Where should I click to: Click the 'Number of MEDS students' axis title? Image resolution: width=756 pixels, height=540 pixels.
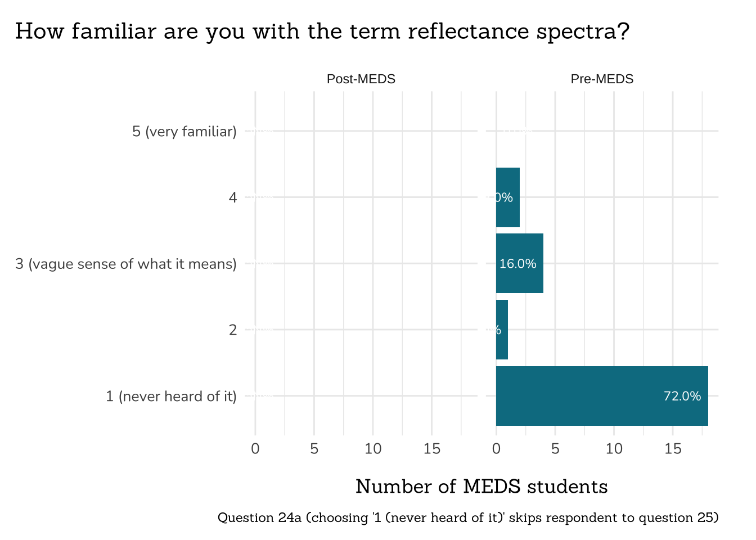pos(481,487)
